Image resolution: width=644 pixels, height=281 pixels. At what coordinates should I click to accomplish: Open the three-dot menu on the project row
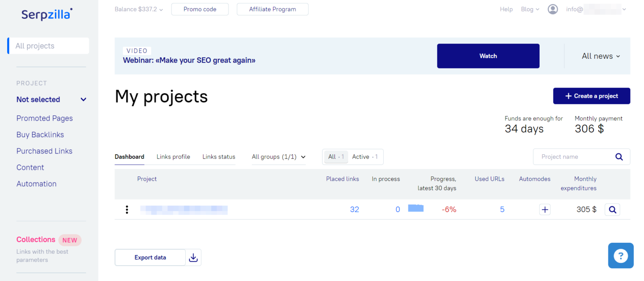coord(127,209)
